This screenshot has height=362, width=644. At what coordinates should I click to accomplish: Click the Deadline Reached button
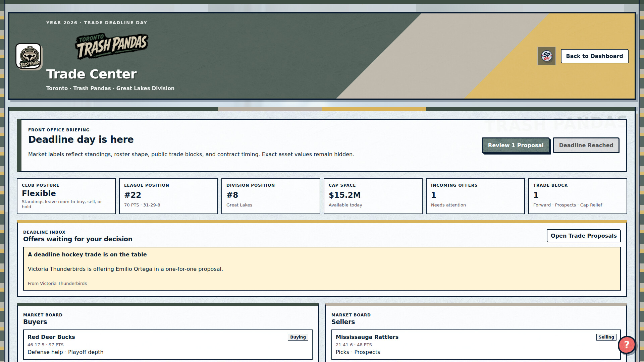586,145
